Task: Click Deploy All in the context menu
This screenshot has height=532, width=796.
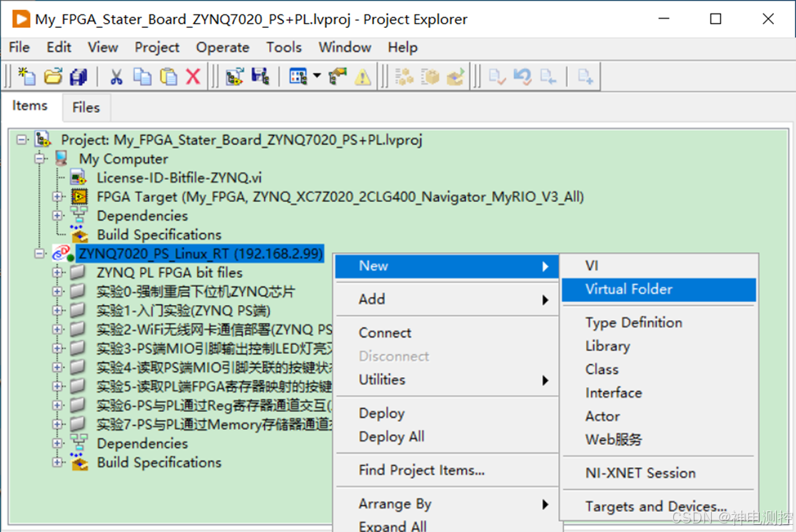Action: pos(446,436)
